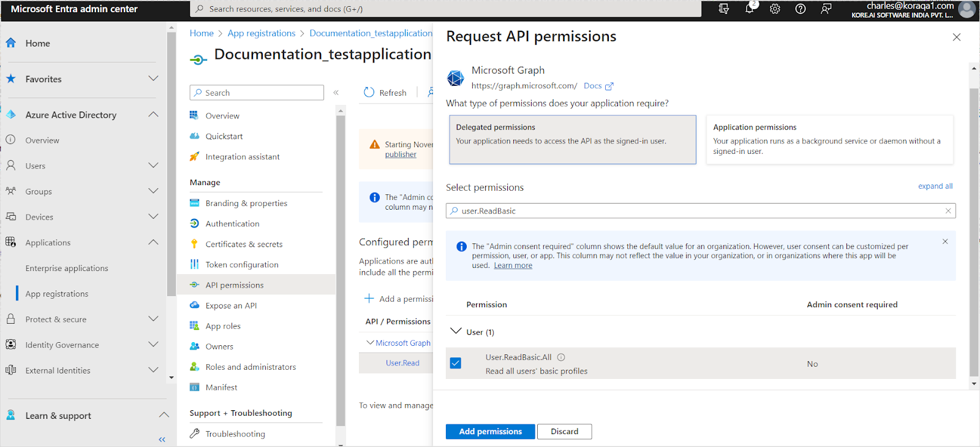Collapse the User permission group
The height and width of the screenshot is (447, 980).
point(456,332)
